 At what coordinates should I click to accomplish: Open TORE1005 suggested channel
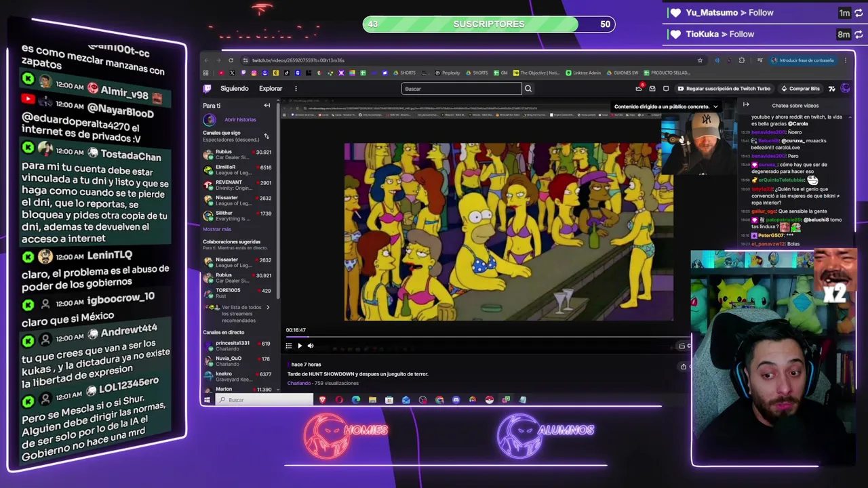click(237, 293)
